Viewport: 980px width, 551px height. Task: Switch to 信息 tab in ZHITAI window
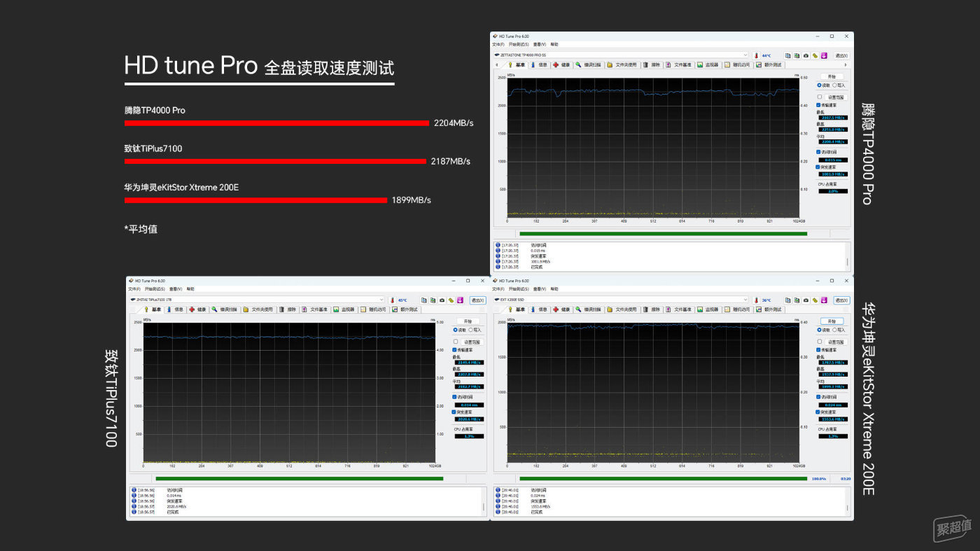point(176,309)
